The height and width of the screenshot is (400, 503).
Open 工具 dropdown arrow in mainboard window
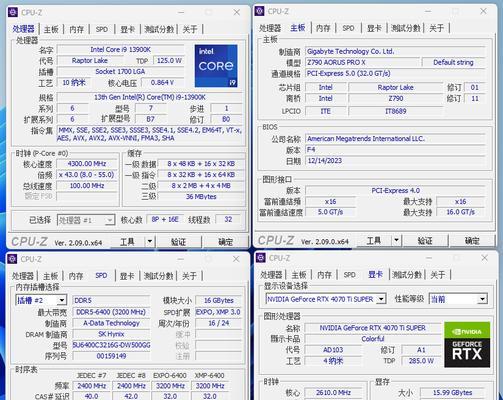396,240
